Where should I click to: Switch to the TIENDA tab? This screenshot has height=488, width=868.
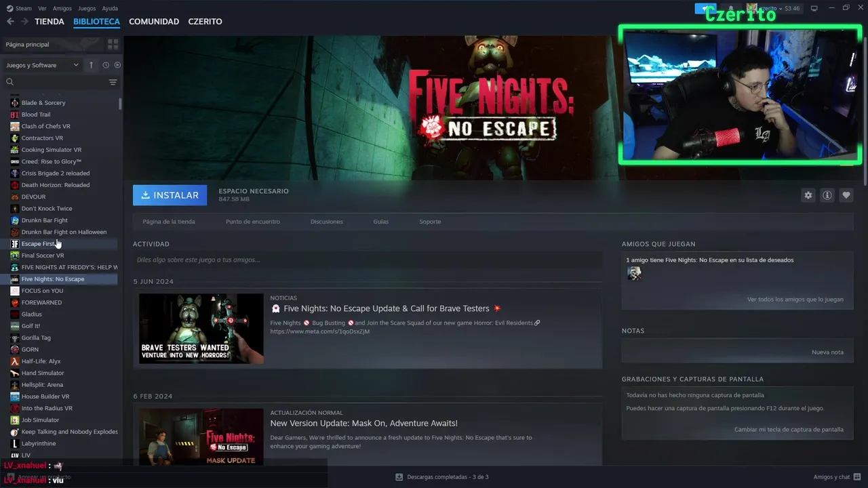point(50,22)
